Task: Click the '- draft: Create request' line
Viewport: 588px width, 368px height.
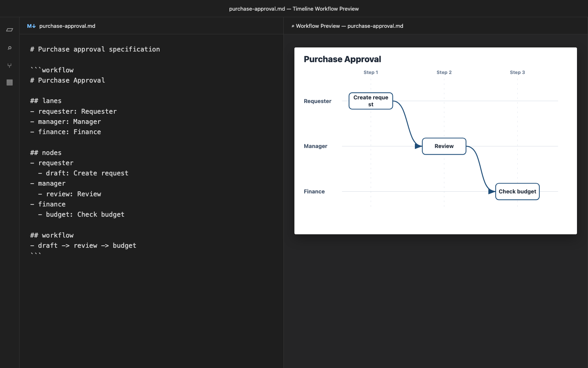Action: 83,173
